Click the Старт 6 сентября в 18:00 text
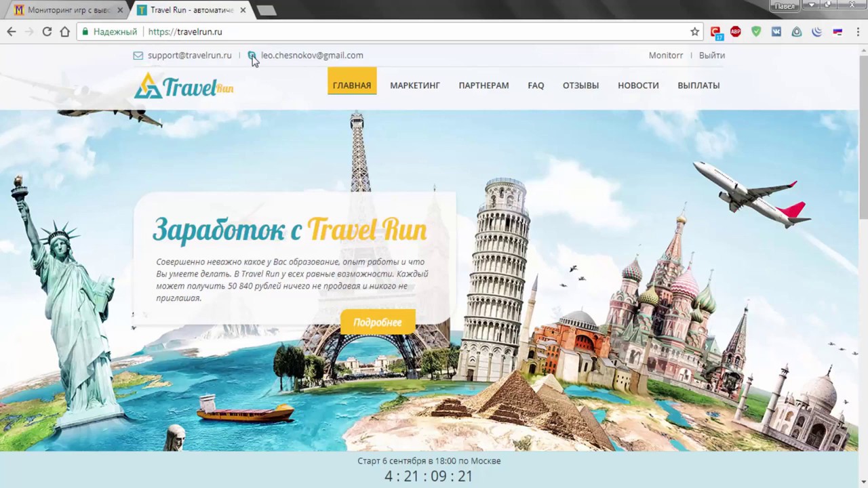This screenshot has height=488, width=868. click(x=429, y=461)
